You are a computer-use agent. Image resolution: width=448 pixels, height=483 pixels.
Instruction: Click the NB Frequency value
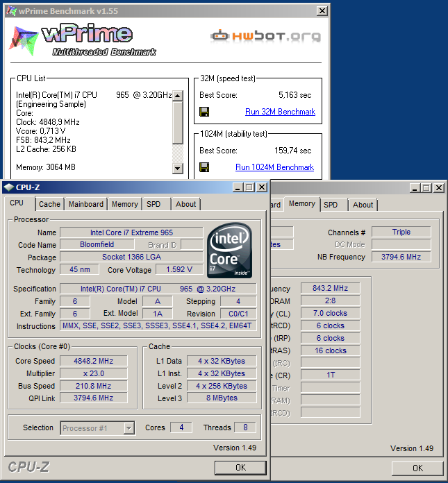tap(401, 257)
